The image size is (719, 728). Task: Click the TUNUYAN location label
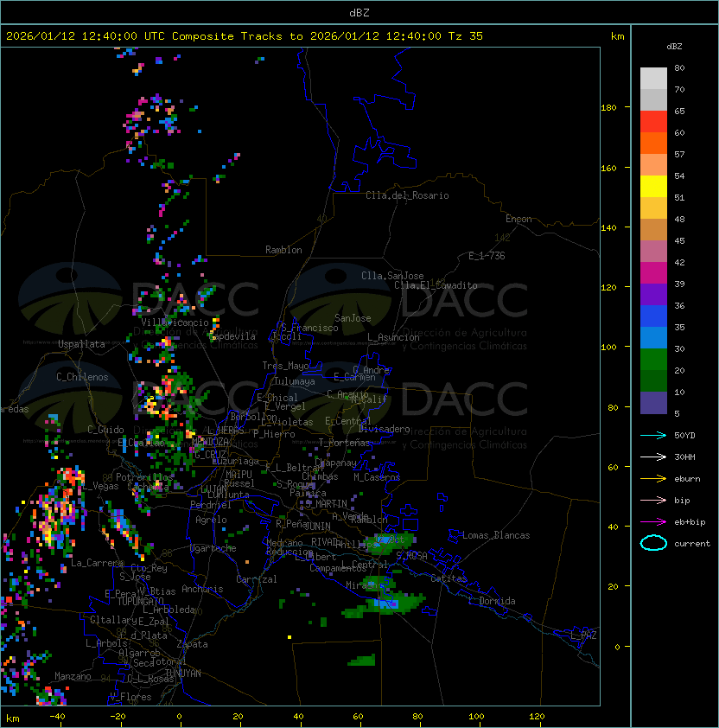[183, 674]
